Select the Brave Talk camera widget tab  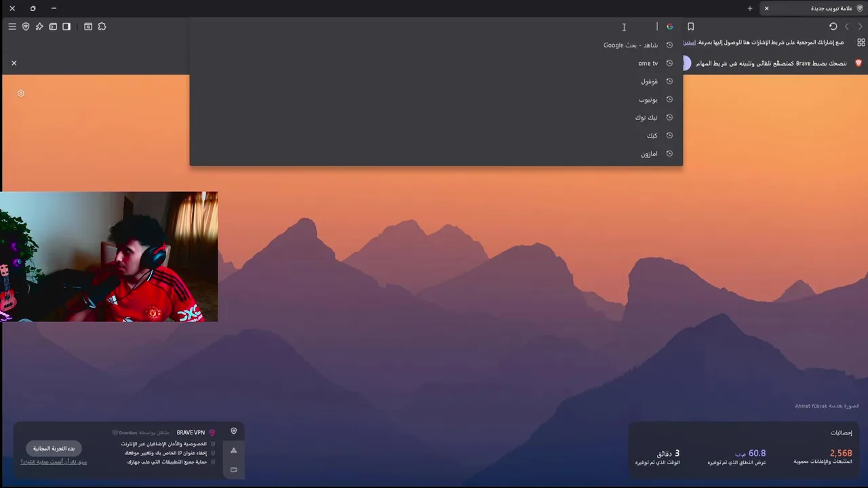[234, 469]
